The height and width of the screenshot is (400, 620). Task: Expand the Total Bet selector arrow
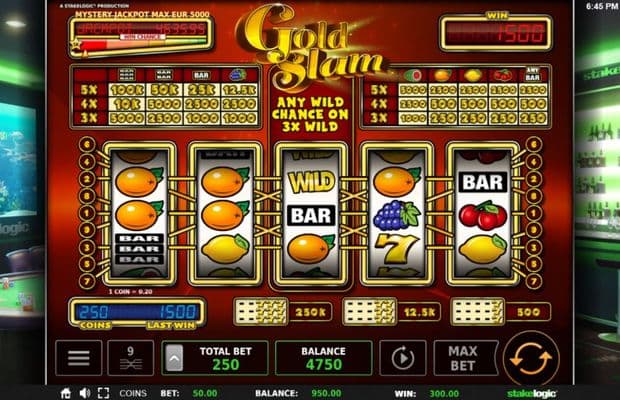pos(174,358)
